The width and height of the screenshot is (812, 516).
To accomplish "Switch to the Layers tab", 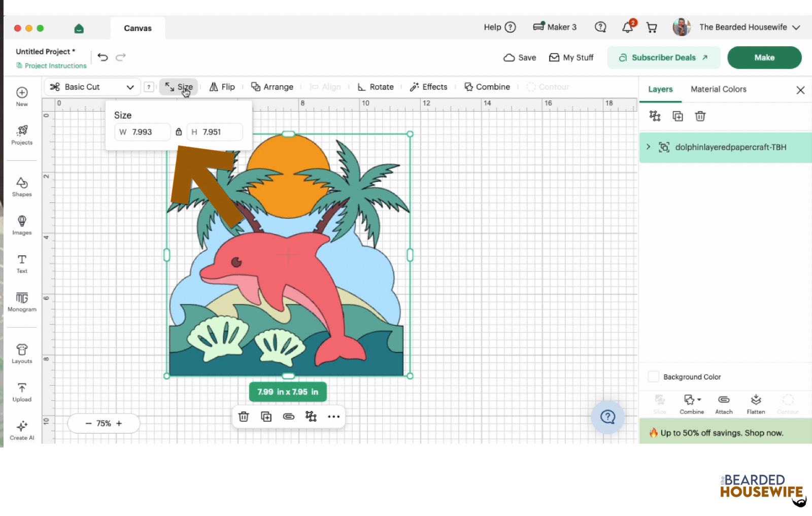I will pyautogui.click(x=660, y=89).
